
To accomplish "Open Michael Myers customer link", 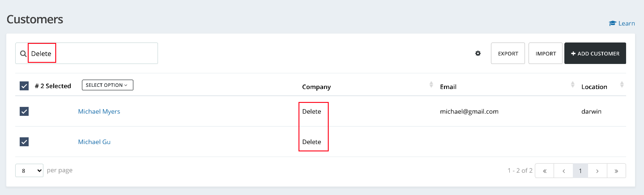I will point(99,111).
